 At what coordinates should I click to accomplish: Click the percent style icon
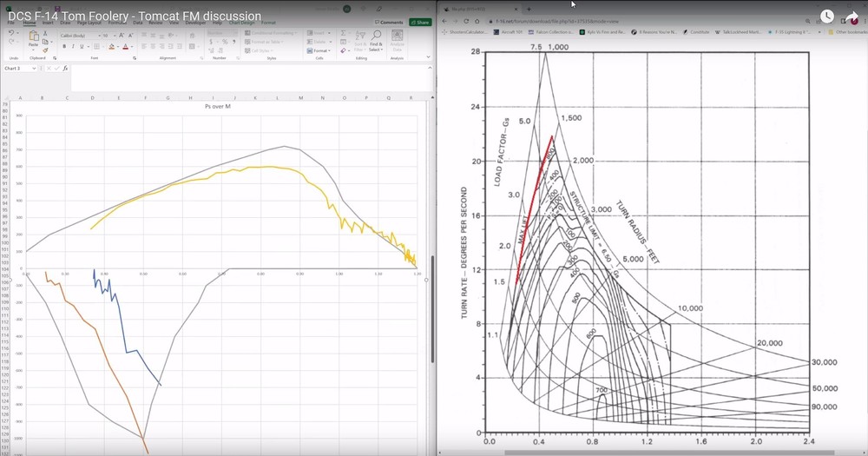pyautogui.click(x=225, y=42)
